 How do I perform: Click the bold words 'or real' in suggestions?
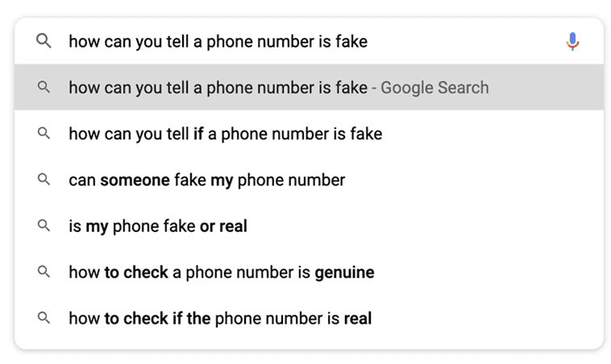(x=223, y=226)
